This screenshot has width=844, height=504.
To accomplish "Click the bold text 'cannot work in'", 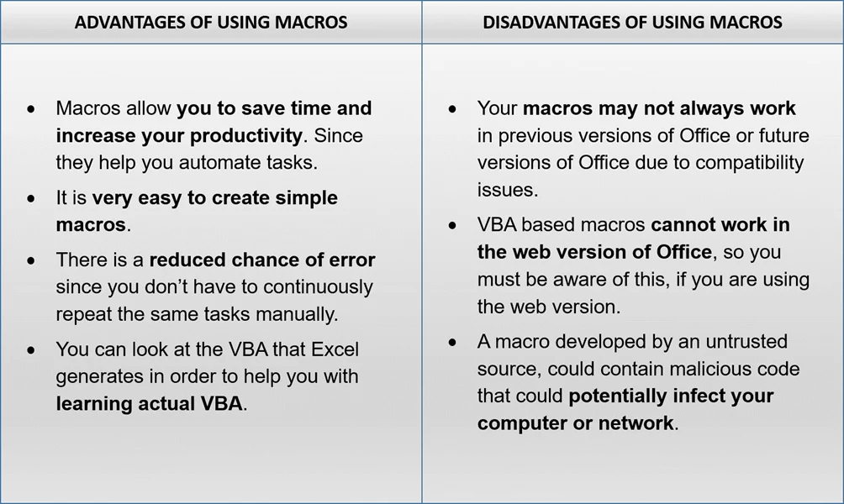I will point(720,224).
